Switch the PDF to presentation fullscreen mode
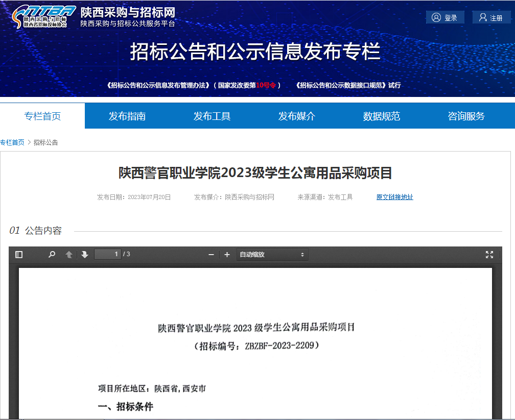Viewport: 515px width, 420px height. click(x=489, y=255)
